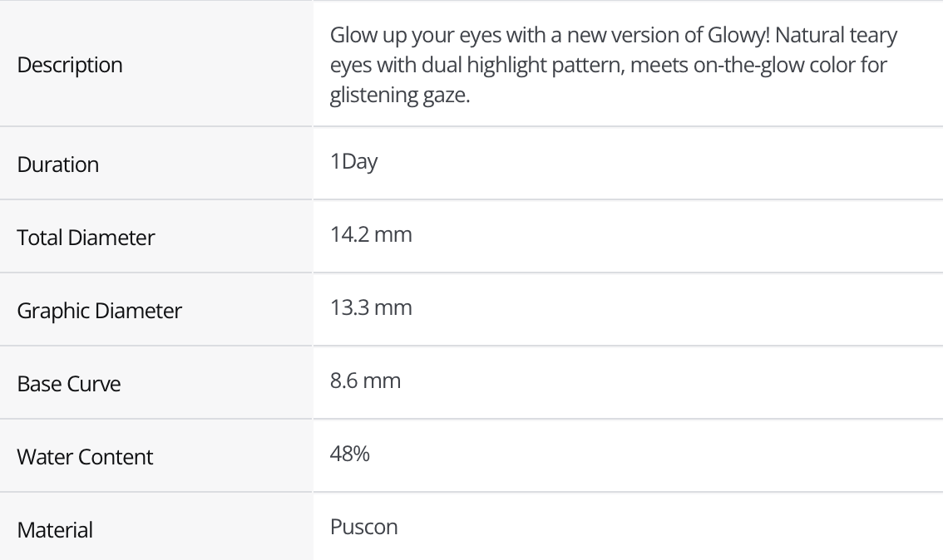This screenshot has width=948, height=560.
Task: Select the 1Day duration value
Action: point(353,162)
